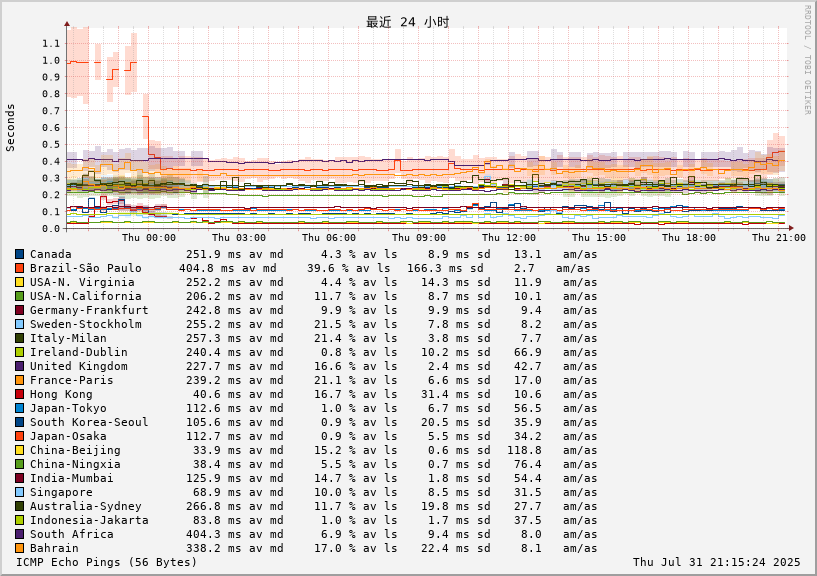The image size is (817, 576).
Task: Click the 'Thu 15:00' time axis label
Action: coord(599,238)
